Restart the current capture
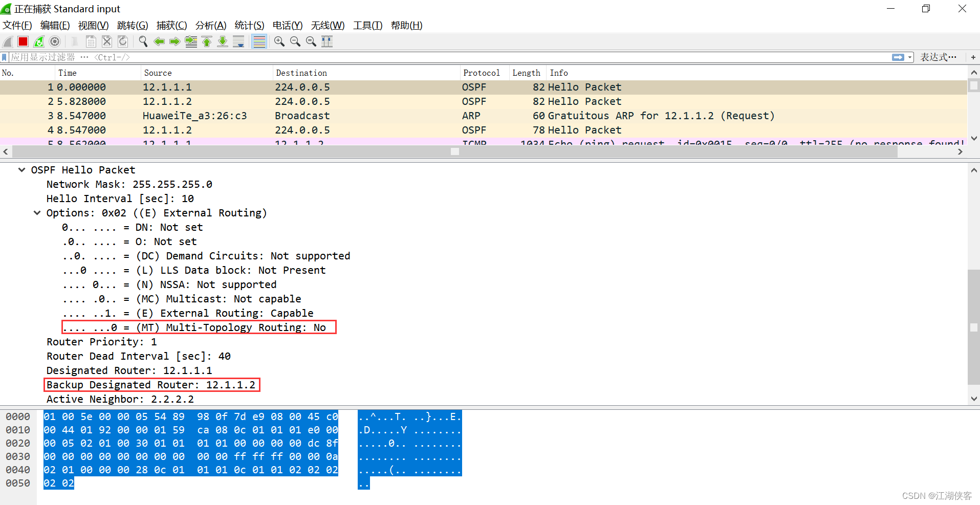The height and width of the screenshot is (505, 980). click(39, 42)
